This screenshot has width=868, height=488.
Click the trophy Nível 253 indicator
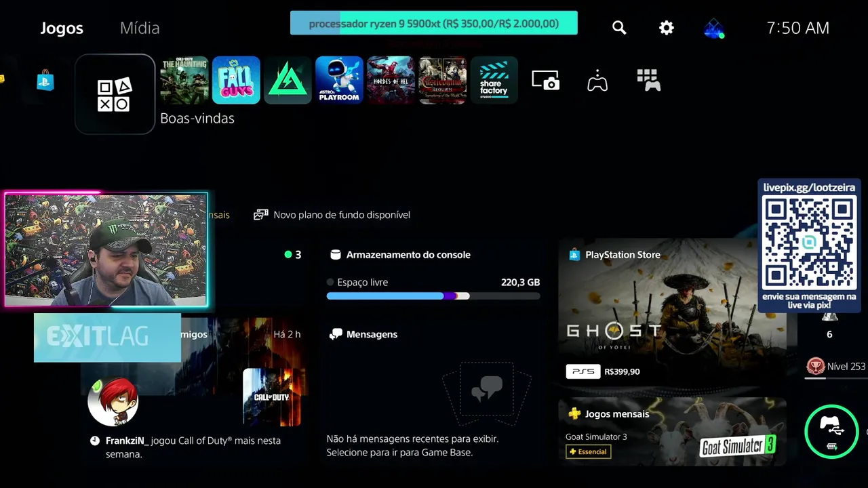pos(836,367)
